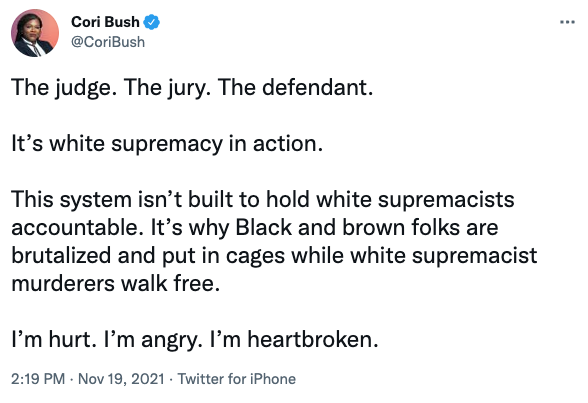This screenshot has width=588, height=403.
Task: Click the line starting "This system isn't built"
Action: pyautogui.click(x=263, y=199)
